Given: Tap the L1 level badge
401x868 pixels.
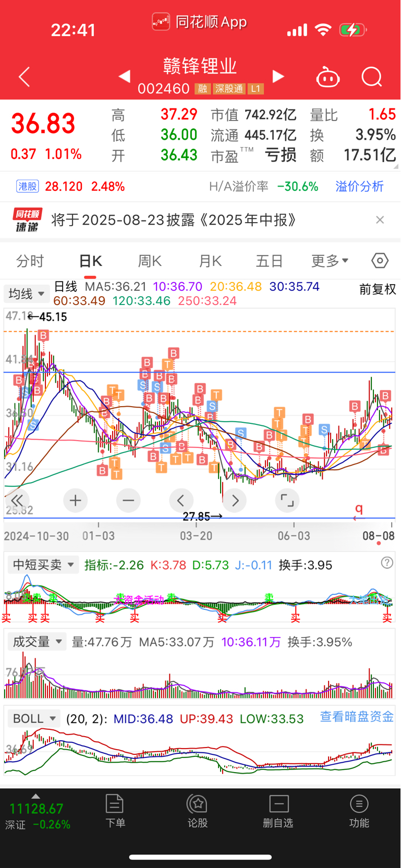Looking at the screenshot, I should [x=255, y=89].
